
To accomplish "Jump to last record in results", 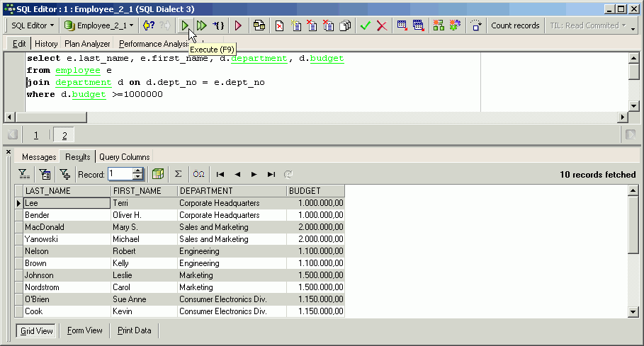I will 271,174.
